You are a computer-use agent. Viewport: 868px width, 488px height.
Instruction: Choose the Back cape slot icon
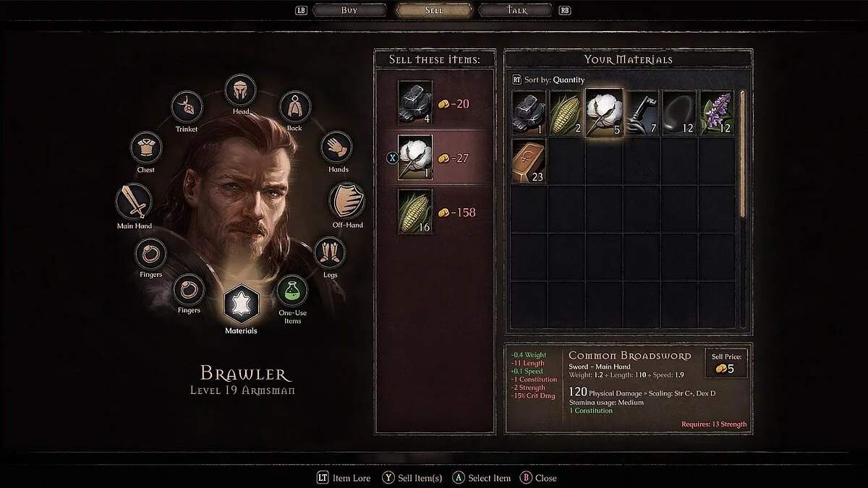click(294, 107)
